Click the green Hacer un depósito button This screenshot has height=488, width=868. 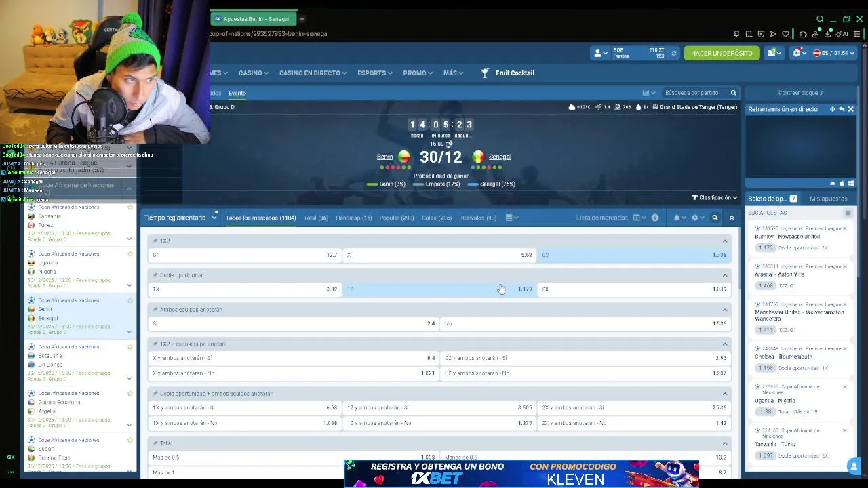click(722, 53)
